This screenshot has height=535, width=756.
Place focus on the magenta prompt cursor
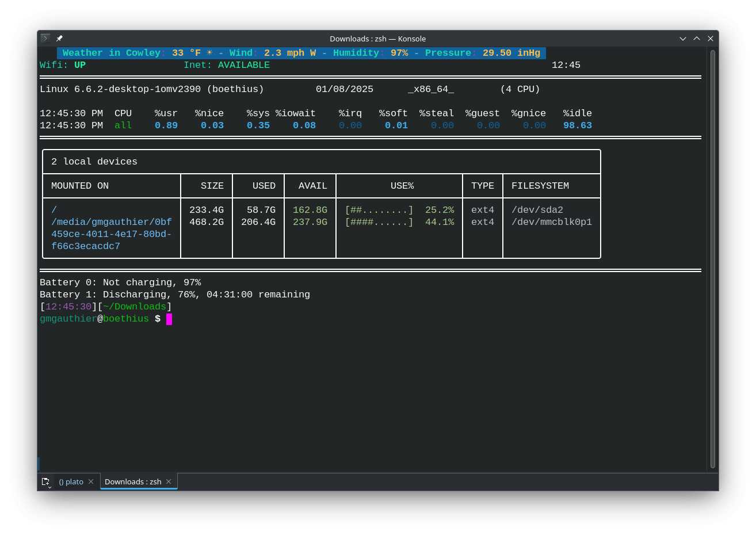(169, 319)
